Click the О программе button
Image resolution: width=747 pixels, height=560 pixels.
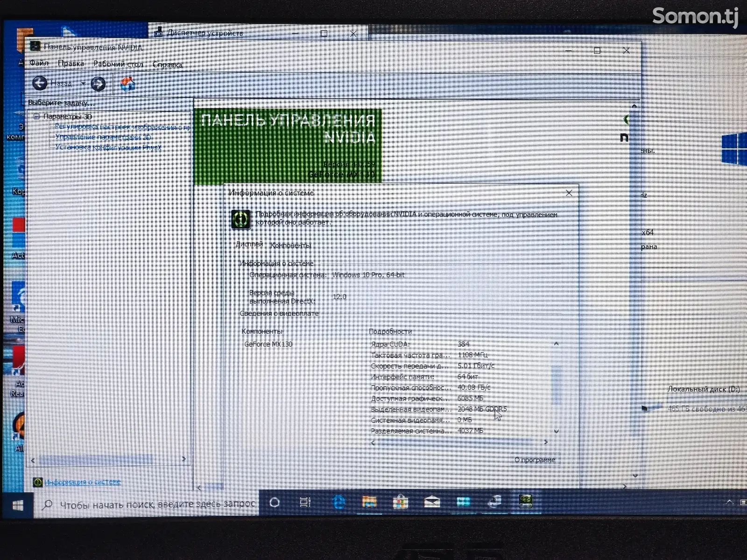coord(535,460)
